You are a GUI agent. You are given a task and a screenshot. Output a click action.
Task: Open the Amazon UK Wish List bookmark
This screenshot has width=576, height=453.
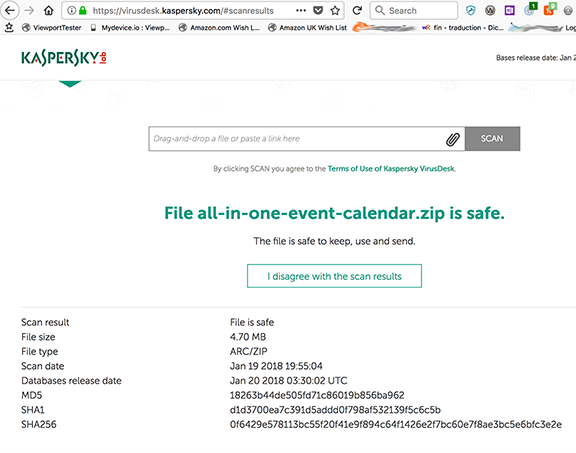pyautogui.click(x=307, y=28)
